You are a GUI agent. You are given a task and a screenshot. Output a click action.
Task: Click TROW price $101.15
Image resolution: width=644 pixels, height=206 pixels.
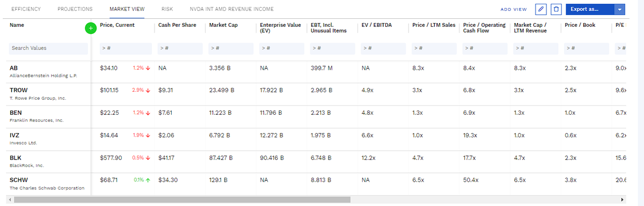(x=109, y=91)
